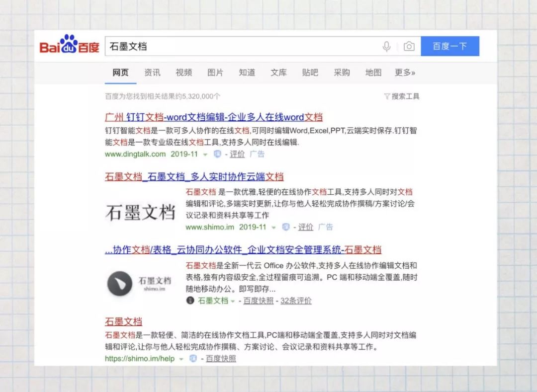
Task: Open the 更多» dropdown for more categories
Action: point(405,73)
